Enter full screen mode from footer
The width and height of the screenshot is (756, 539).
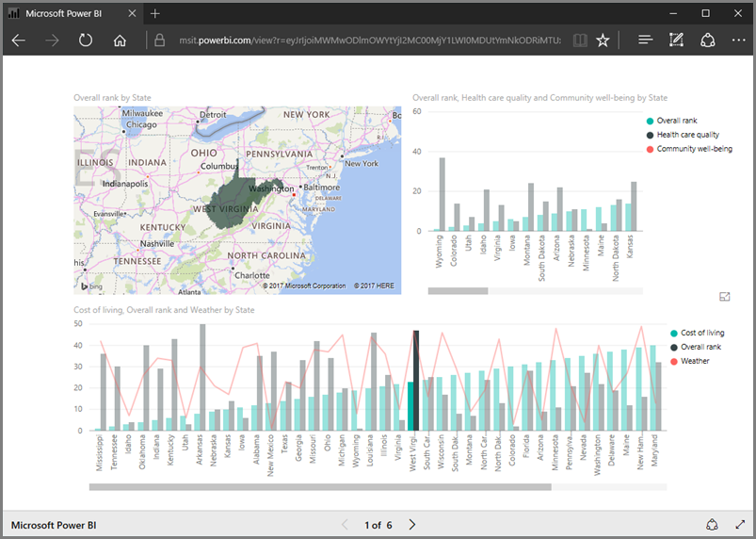[739, 524]
